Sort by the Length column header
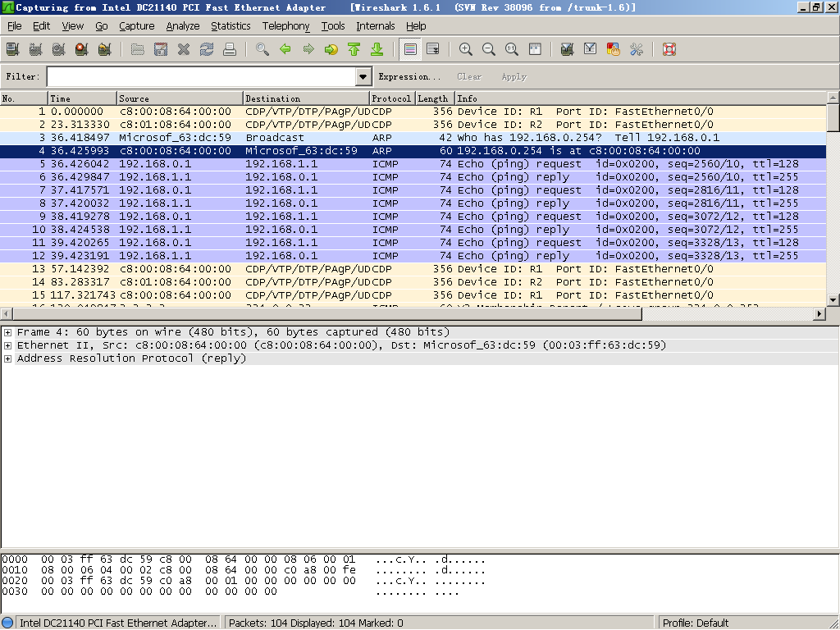Screen dimensions: 840x630 pyautogui.click(x=436, y=98)
